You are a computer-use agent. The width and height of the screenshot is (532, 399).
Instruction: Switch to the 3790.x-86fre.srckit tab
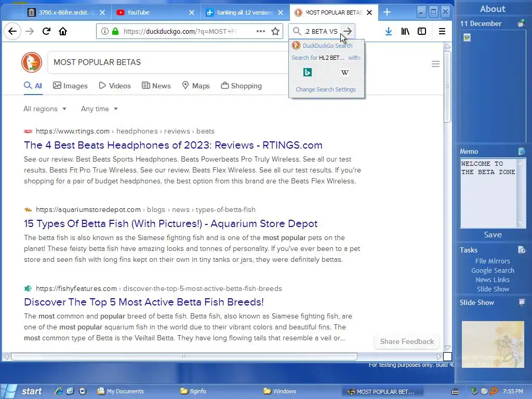66,12
